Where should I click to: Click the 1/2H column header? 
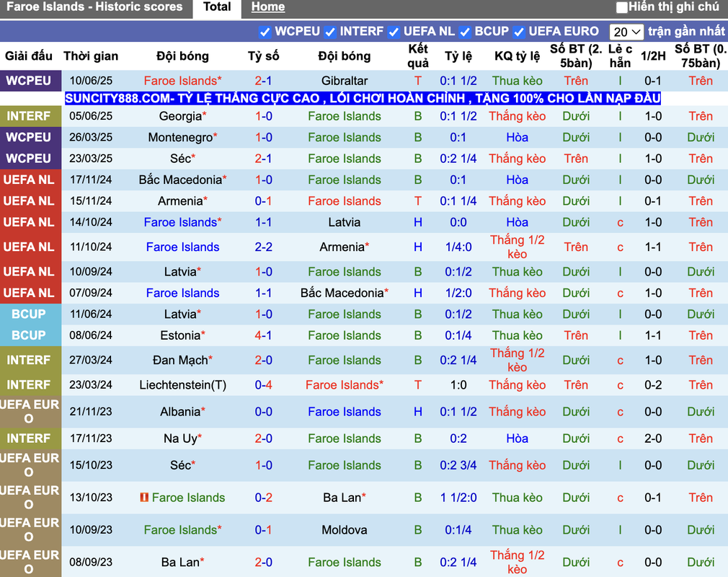pos(653,56)
